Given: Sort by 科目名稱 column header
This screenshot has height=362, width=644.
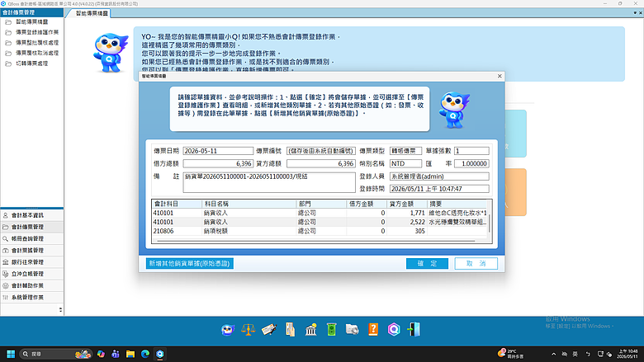Looking at the screenshot, I should (249, 204).
